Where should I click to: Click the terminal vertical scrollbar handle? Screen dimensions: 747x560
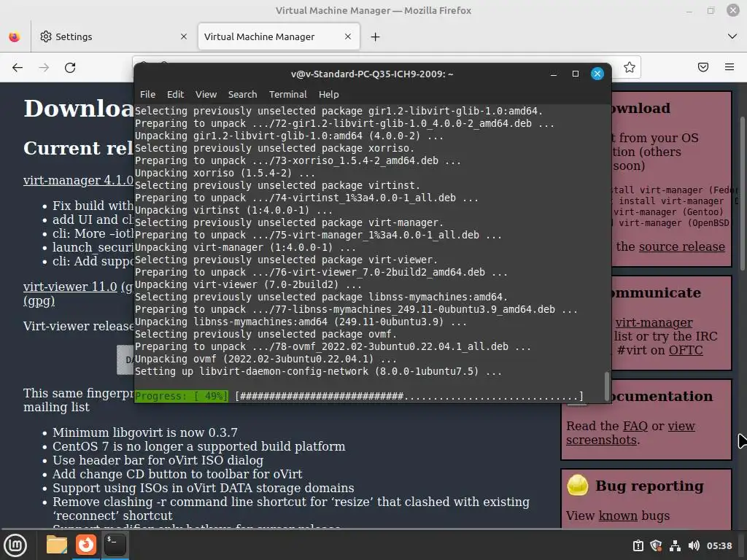point(606,386)
